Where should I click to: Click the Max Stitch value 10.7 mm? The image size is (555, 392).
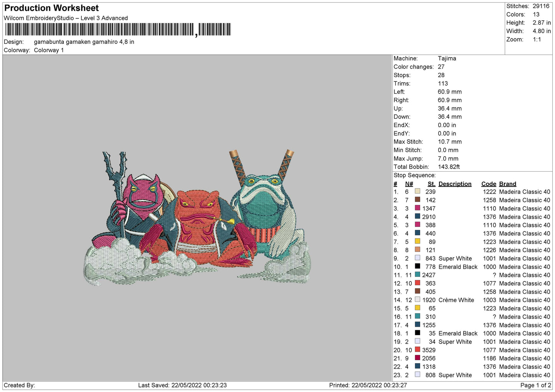[450, 142]
